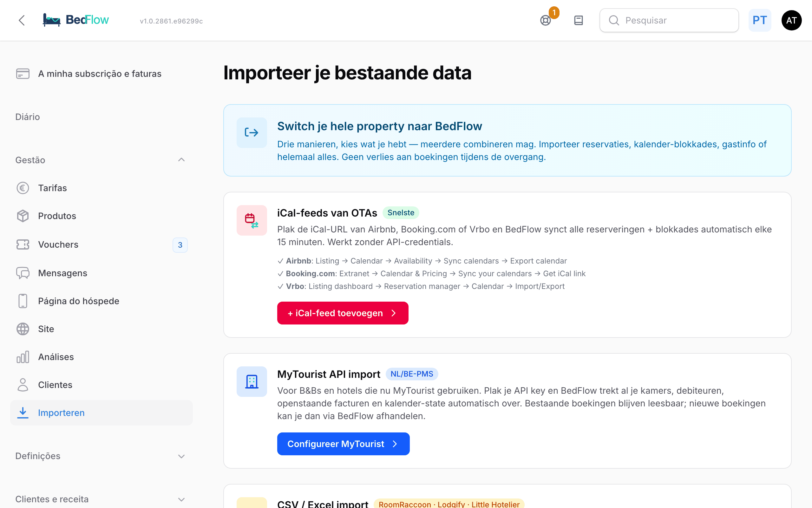This screenshot has width=812, height=508.
Task: Click the MyTourist building icon
Action: [x=252, y=382]
